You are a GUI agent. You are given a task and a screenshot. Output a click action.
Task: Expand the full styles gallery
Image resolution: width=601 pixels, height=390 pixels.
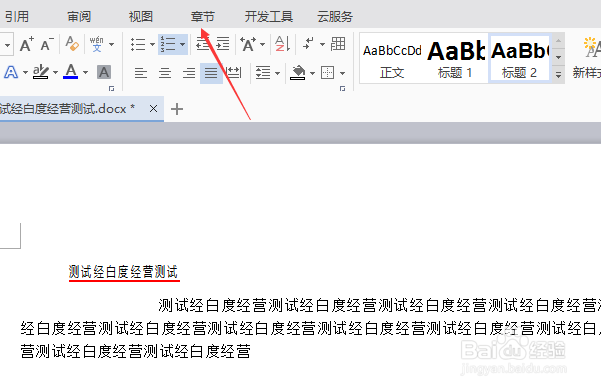(x=558, y=75)
